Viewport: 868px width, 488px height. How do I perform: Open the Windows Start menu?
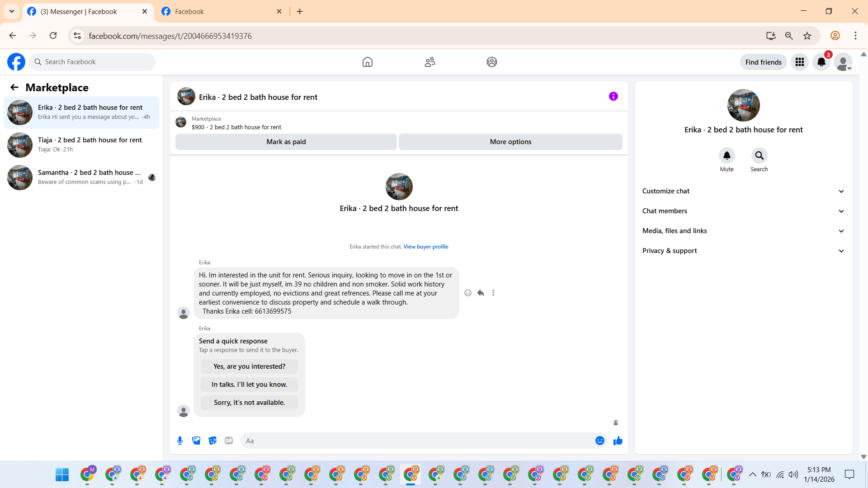click(62, 474)
